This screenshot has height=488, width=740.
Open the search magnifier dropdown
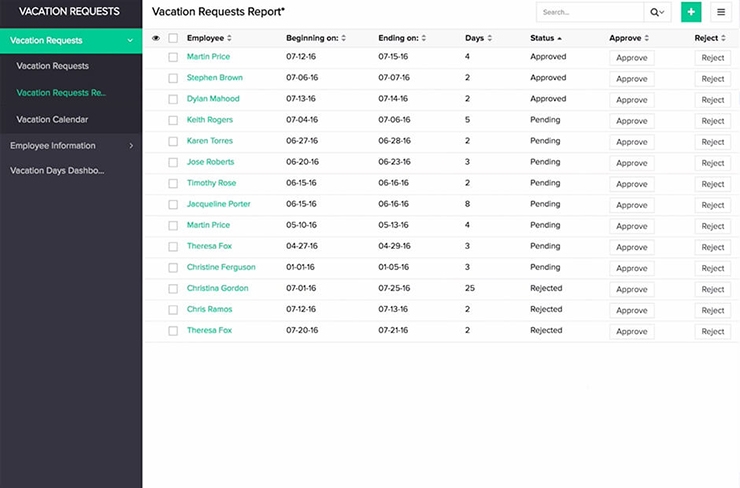[x=657, y=12]
